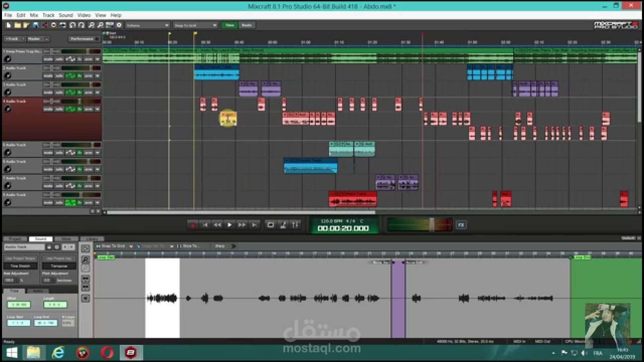Click the red share icon in toolbar

(x=44, y=25)
